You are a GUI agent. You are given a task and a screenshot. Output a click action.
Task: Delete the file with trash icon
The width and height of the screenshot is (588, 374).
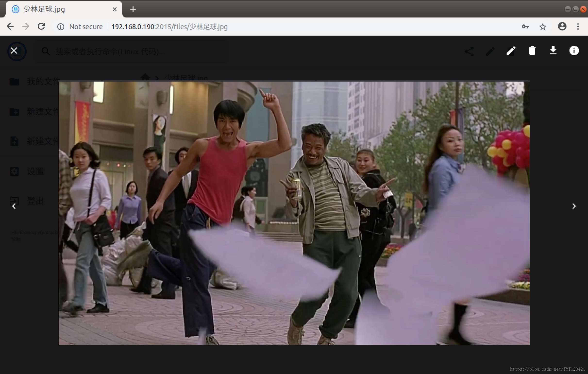[x=532, y=51]
